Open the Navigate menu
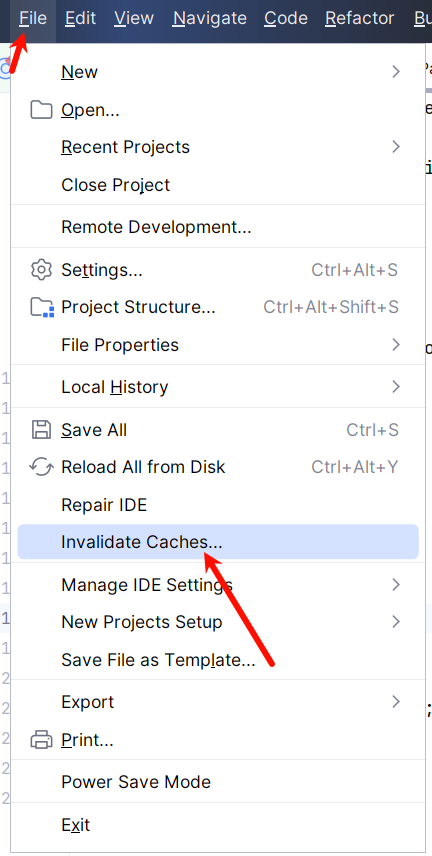The width and height of the screenshot is (432, 856). pyautogui.click(x=210, y=19)
